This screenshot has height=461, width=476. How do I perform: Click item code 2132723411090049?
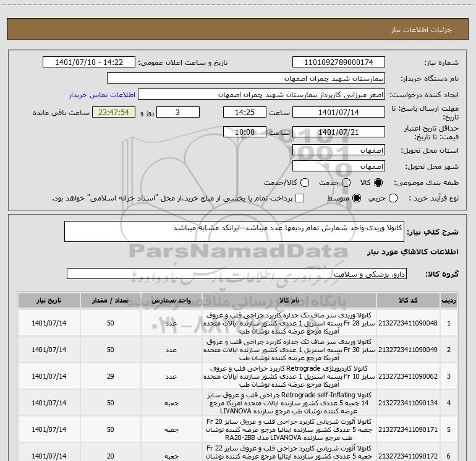tap(408, 350)
